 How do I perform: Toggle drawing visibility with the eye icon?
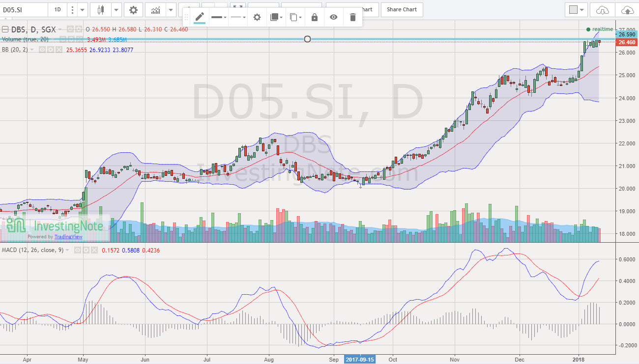[x=334, y=17]
